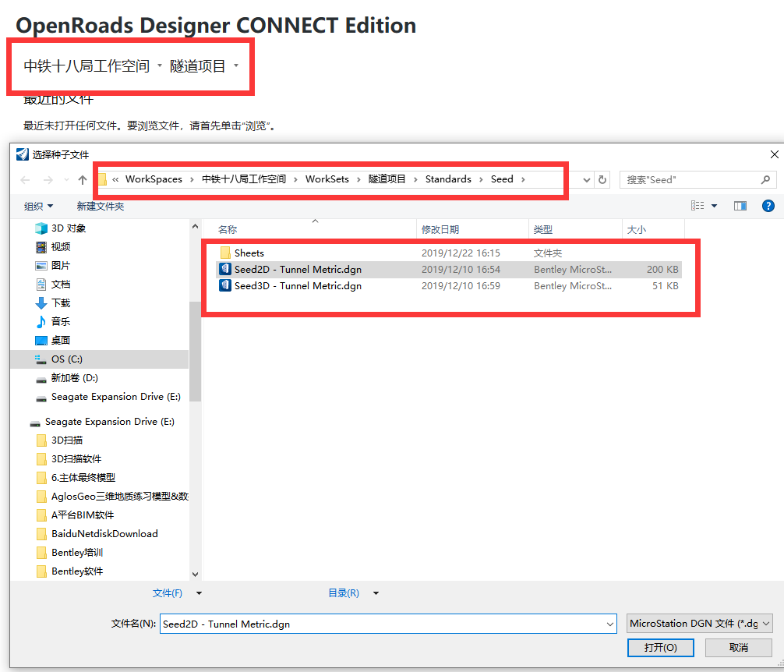Click the Sheets folder icon

(x=226, y=253)
